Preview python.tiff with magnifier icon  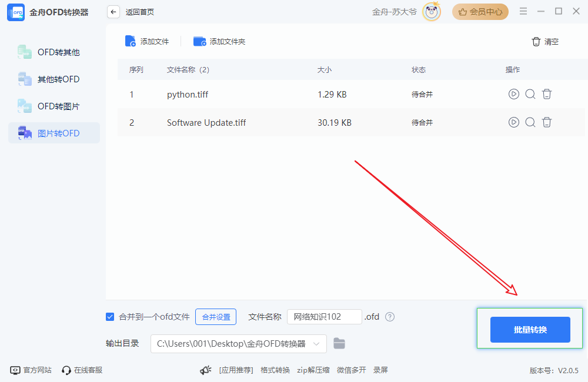[530, 93]
